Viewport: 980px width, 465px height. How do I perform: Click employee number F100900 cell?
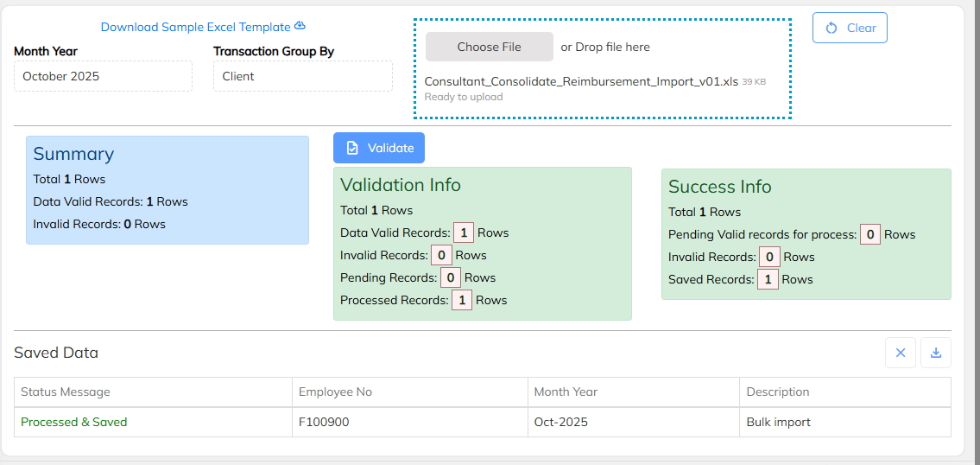point(324,423)
